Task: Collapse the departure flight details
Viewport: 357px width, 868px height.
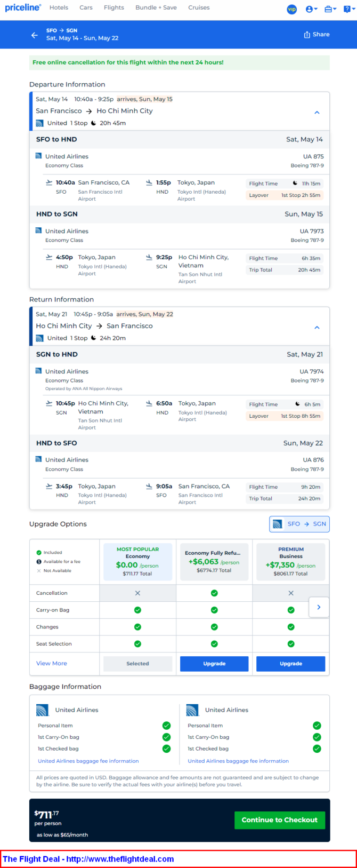Action: pos(317,113)
